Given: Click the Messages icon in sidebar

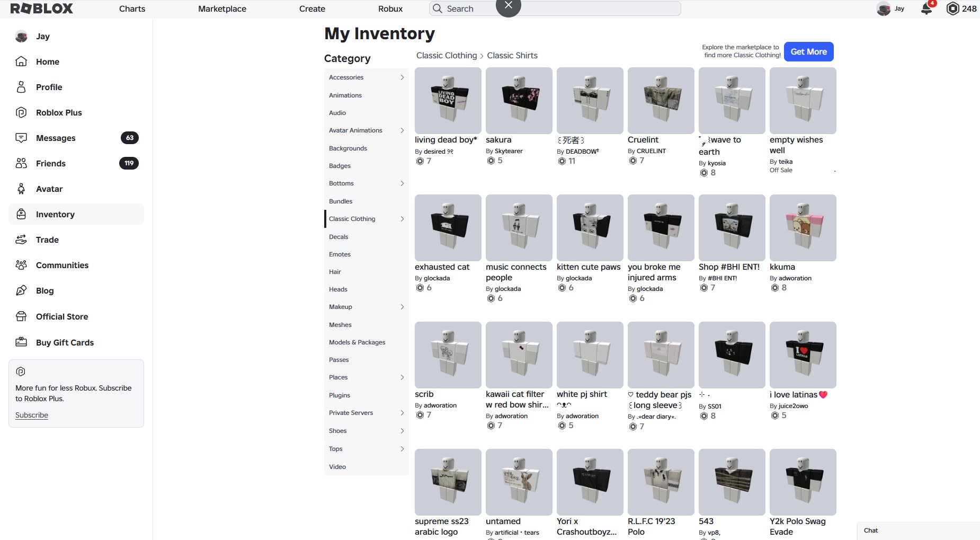Looking at the screenshot, I should 21,138.
